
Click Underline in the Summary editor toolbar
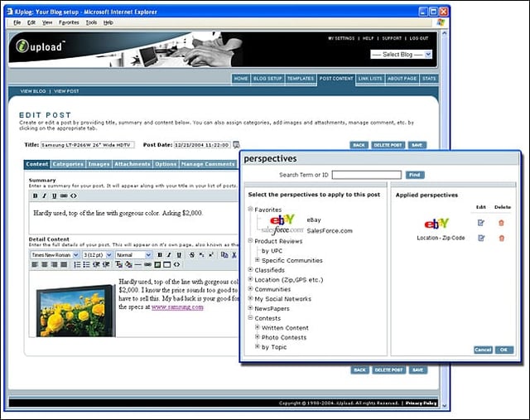coord(54,196)
